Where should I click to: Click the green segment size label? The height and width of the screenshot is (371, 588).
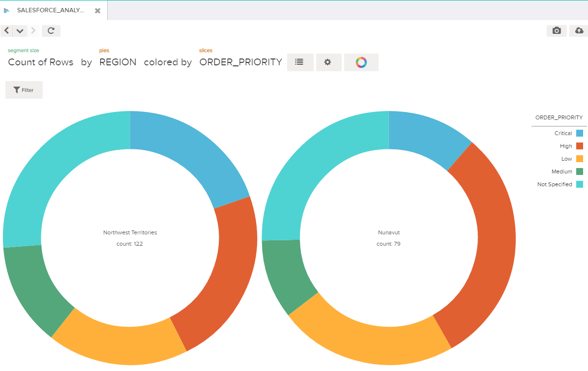point(23,50)
